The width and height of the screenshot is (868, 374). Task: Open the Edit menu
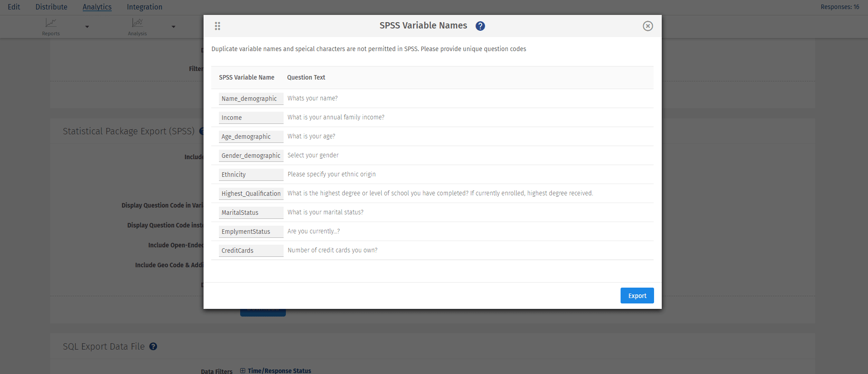14,7
